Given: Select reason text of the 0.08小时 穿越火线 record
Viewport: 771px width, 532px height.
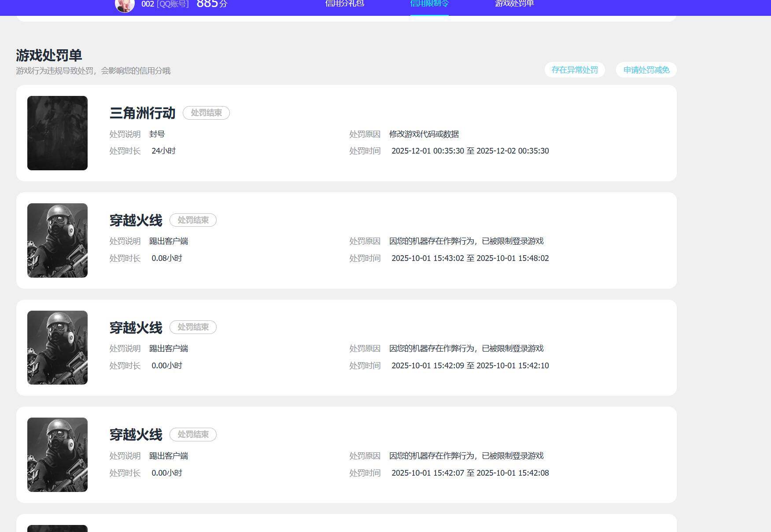Looking at the screenshot, I should pos(466,241).
